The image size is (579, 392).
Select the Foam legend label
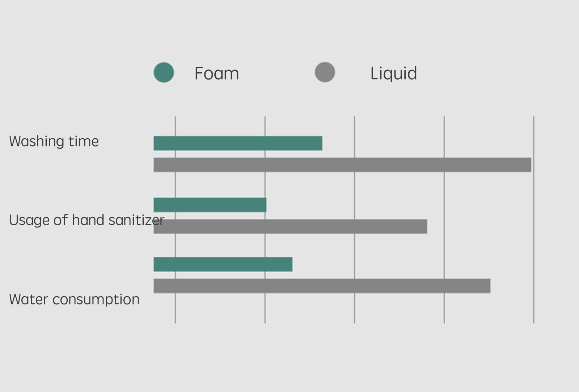[217, 73]
